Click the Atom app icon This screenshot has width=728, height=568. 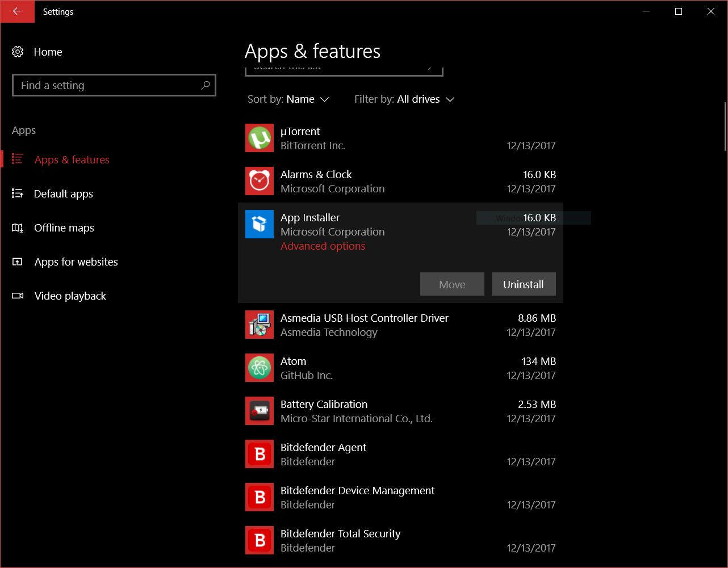click(260, 368)
